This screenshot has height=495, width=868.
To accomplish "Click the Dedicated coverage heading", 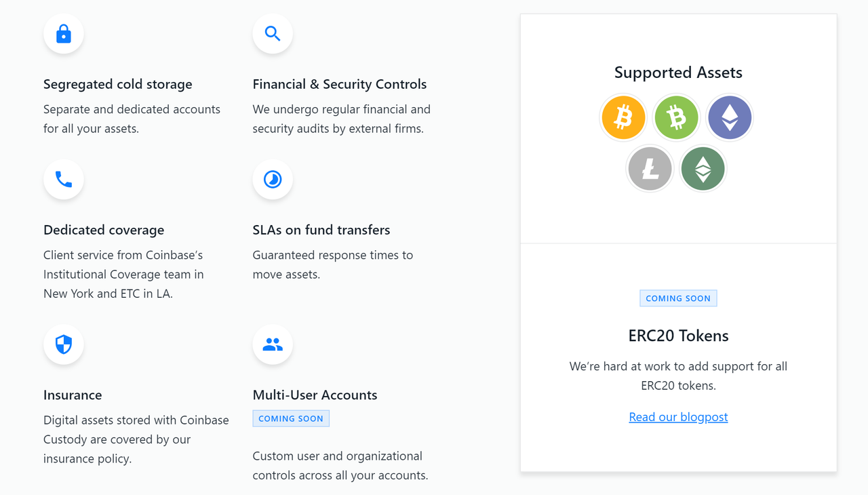I will [x=104, y=230].
